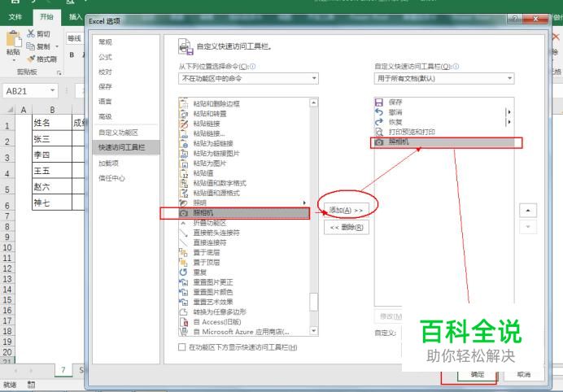Screen dimensions: 563x392
Task: Open the Name Box dropdown beside AB21
Action: [x=52, y=90]
